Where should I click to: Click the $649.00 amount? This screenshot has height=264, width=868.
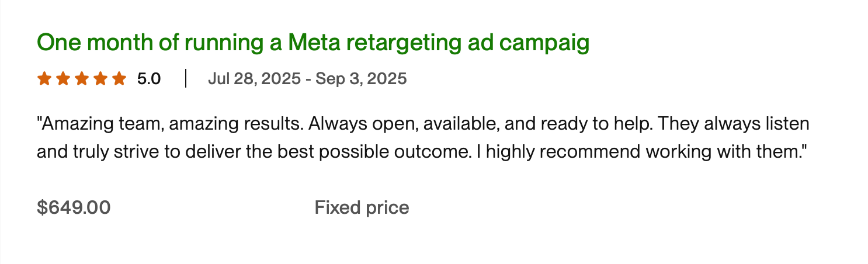(74, 207)
